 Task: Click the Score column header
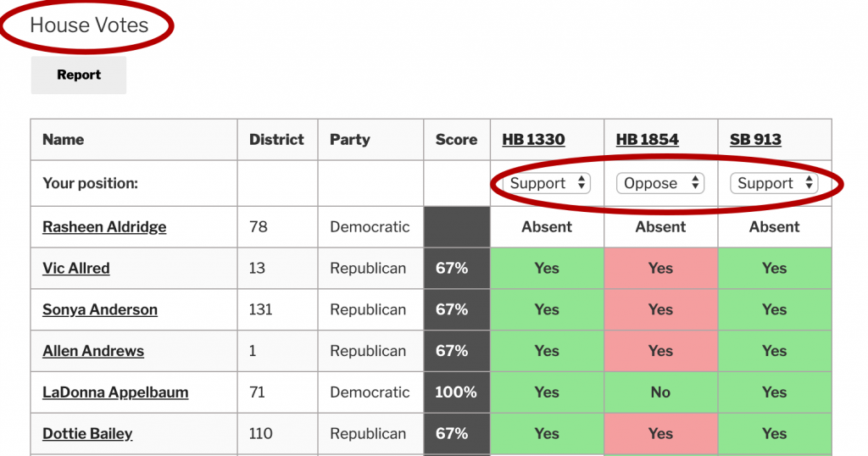[x=456, y=140]
